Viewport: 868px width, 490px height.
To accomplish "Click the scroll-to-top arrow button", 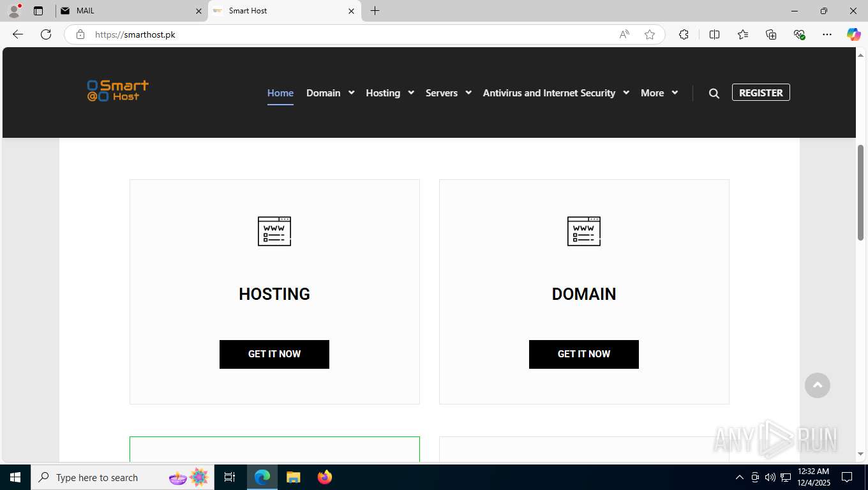I will coord(818,385).
